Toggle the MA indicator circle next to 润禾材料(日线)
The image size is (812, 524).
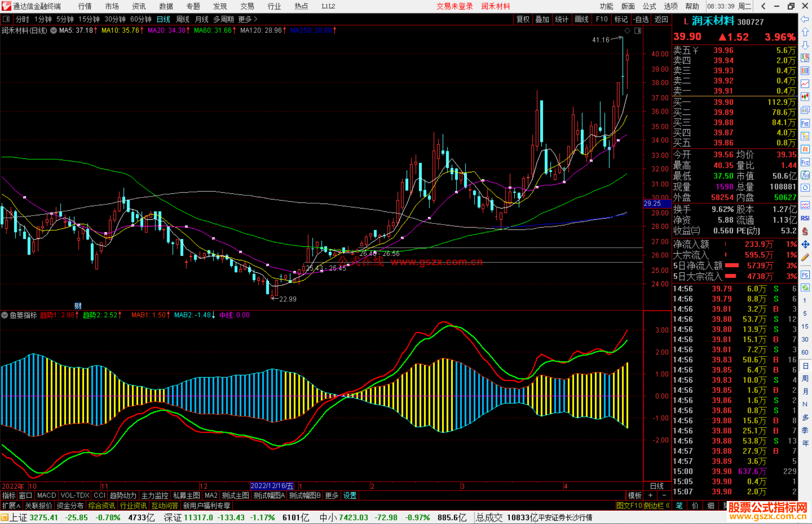click(54, 30)
